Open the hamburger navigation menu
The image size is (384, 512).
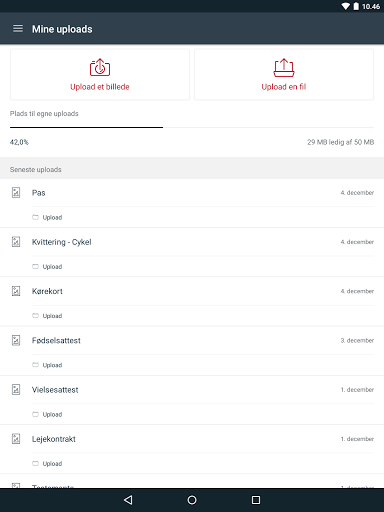pos(18,29)
